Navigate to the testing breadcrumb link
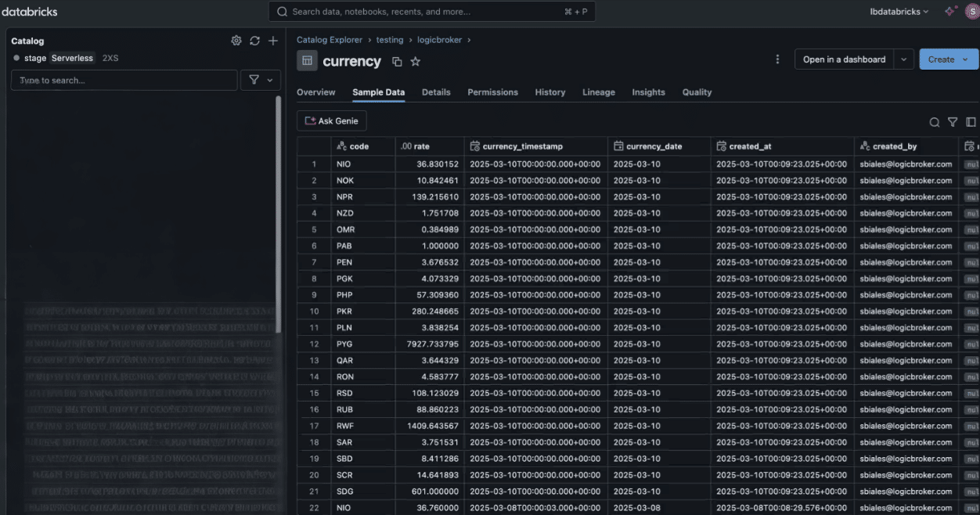Image resolution: width=980 pixels, height=515 pixels. 390,40
